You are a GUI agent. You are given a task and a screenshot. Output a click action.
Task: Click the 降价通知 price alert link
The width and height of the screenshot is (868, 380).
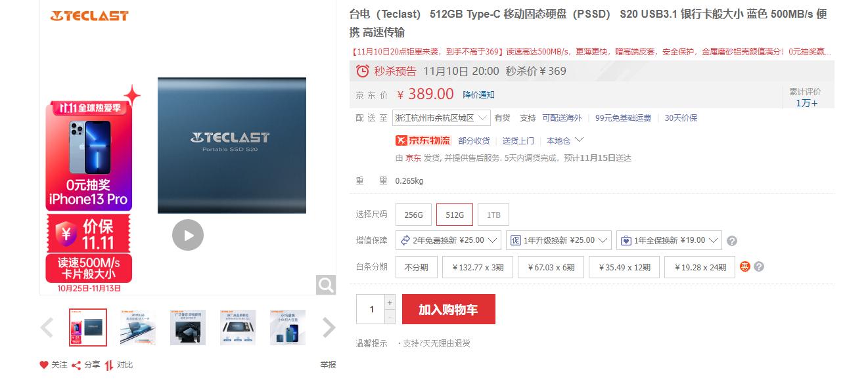(x=478, y=95)
